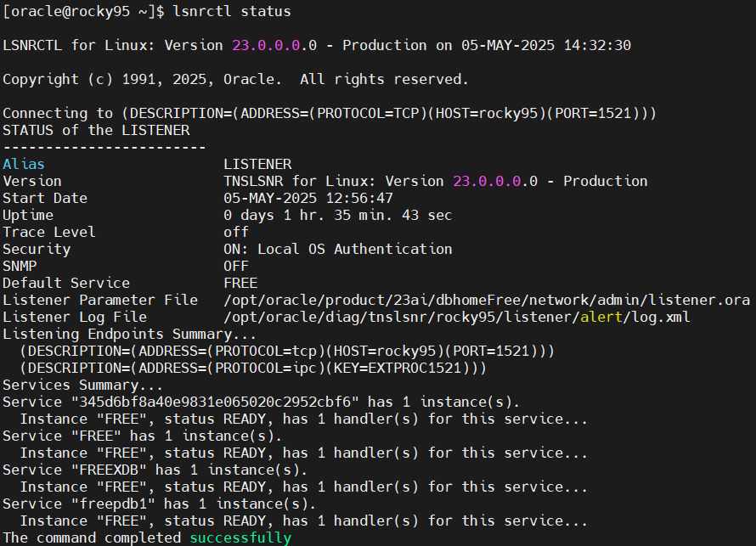Click the highlighted 'Alias' label
Screen dimensions: 756x546
(24, 164)
